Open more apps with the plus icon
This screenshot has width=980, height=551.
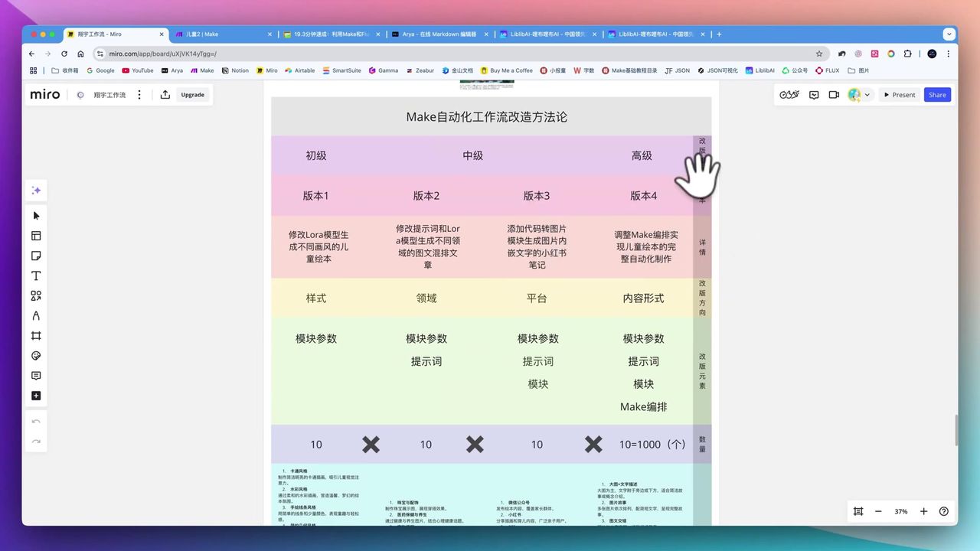pos(35,396)
